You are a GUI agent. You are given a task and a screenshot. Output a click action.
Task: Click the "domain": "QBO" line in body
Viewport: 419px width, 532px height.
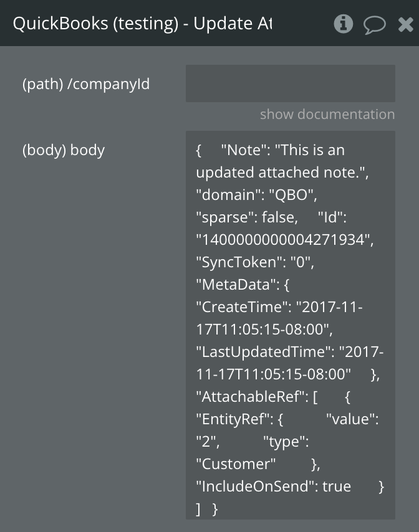[257, 195]
